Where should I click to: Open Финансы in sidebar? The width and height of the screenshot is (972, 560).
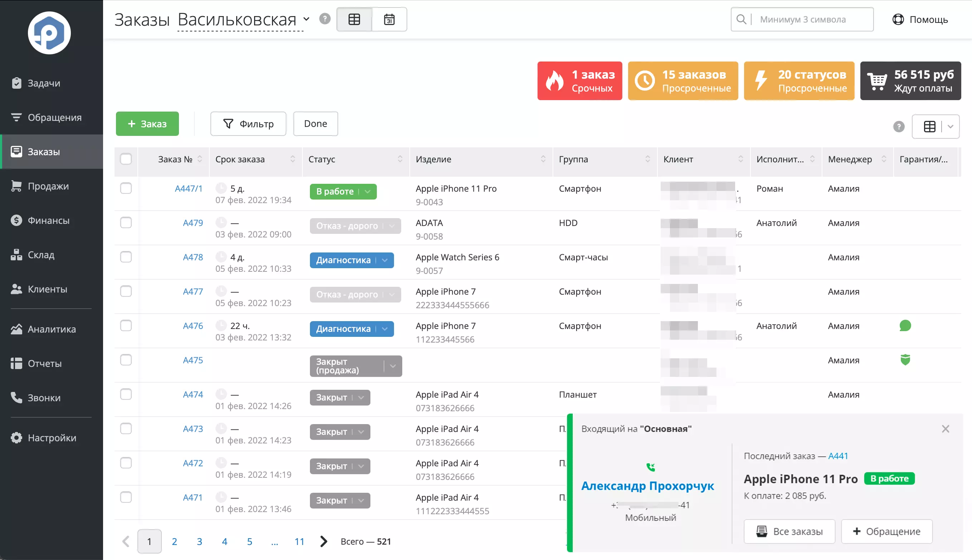click(x=52, y=220)
